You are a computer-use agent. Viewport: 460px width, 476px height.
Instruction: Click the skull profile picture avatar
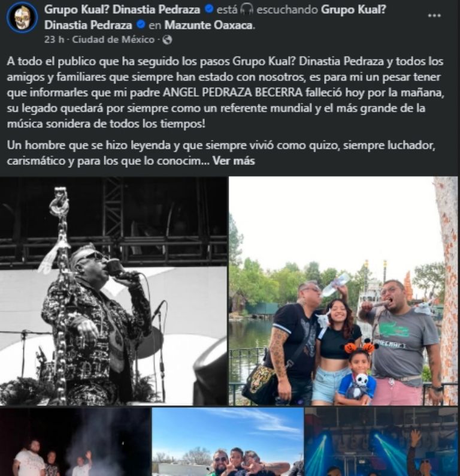(x=22, y=17)
